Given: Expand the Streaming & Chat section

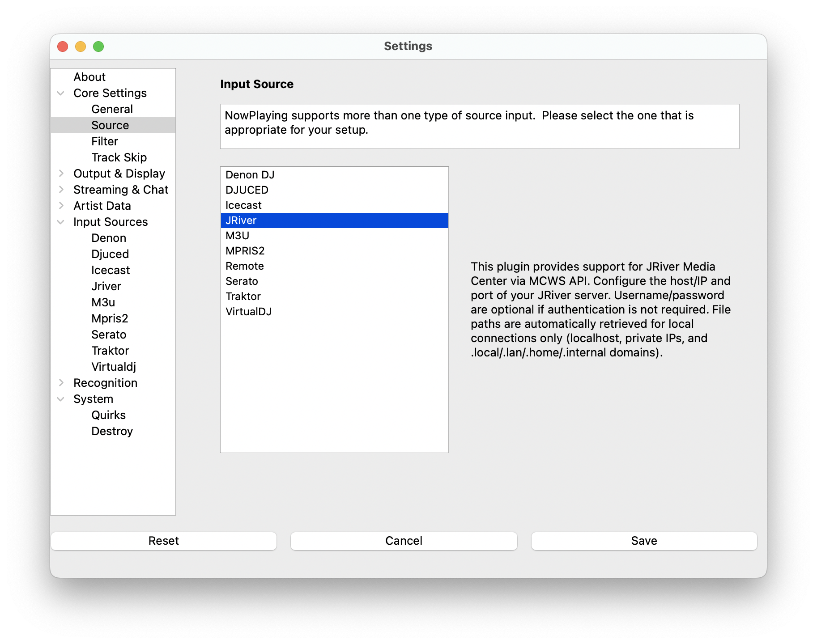Looking at the screenshot, I should [61, 190].
